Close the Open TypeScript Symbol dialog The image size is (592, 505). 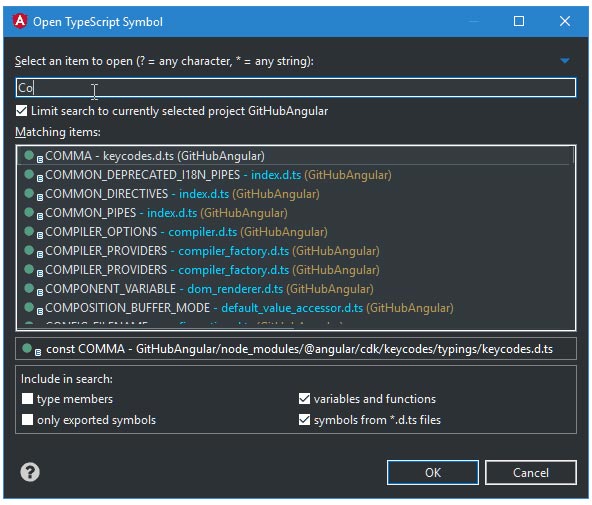565,21
